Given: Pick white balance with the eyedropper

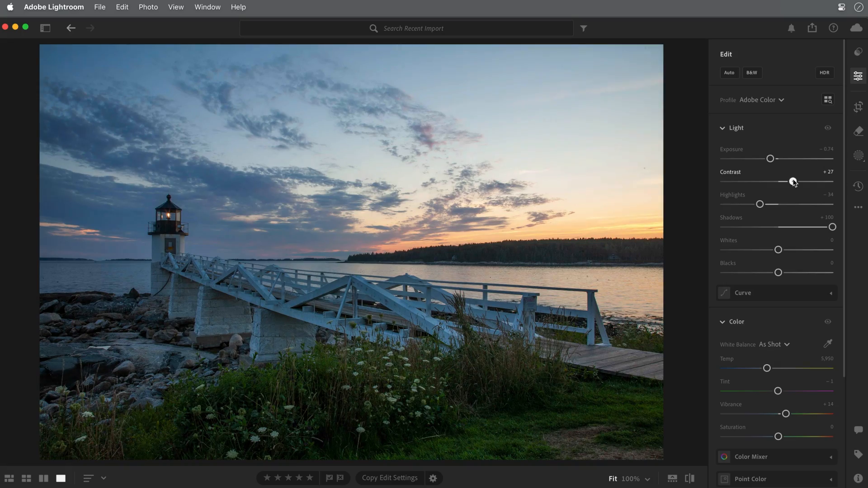Looking at the screenshot, I should 828,344.
